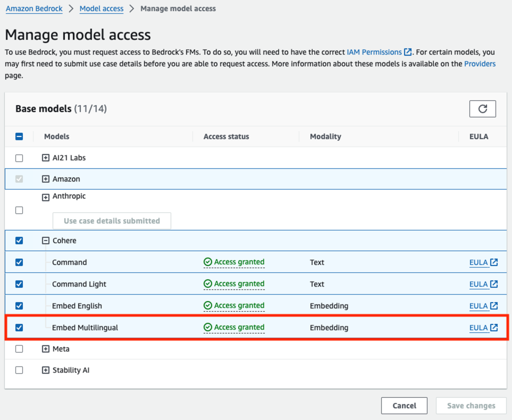Image resolution: width=512 pixels, height=420 pixels.
Task: Expand the Meta provider models
Action: 45,349
